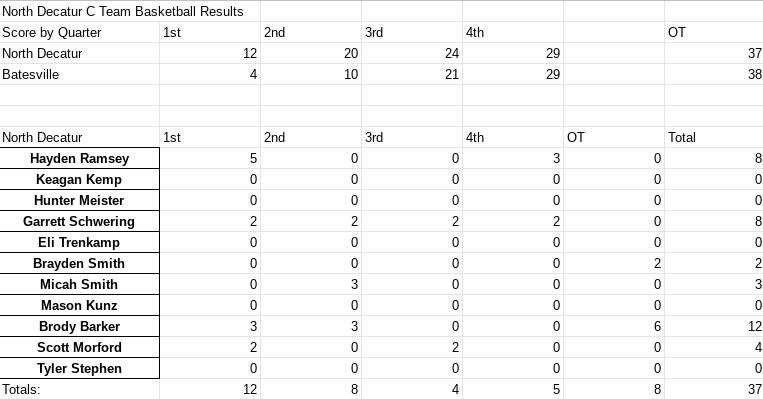Click the Batesville team name cell
This screenshot has height=399, width=763.
tap(79, 74)
